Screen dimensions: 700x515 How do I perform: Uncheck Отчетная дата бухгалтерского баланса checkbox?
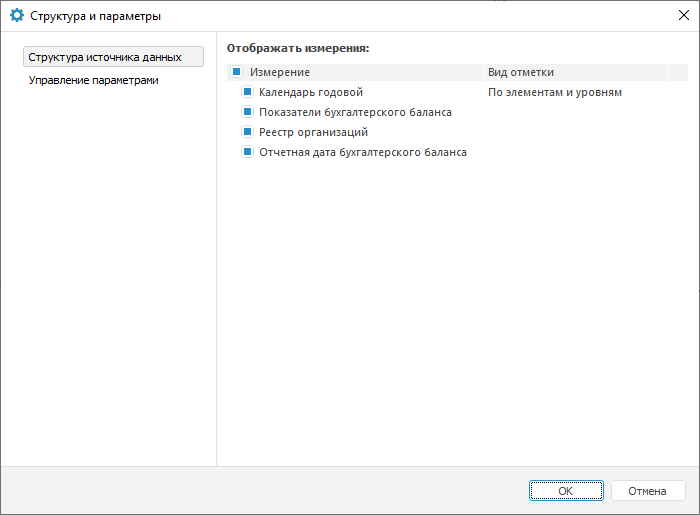pyautogui.click(x=248, y=152)
